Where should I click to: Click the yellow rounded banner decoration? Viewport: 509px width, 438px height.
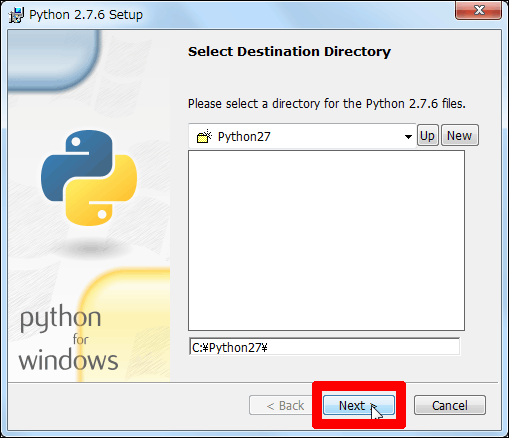[125, 325]
